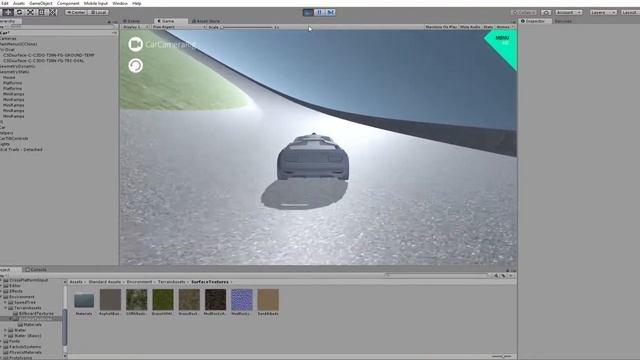Image resolution: width=640 pixels, height=360 pixels.
Task: Open the Mobile Input menu
Action: (96, 3)
